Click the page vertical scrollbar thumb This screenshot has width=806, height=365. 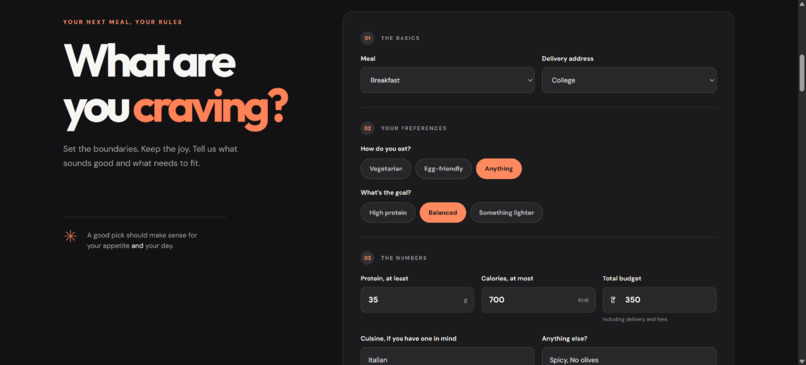(802, 73)
